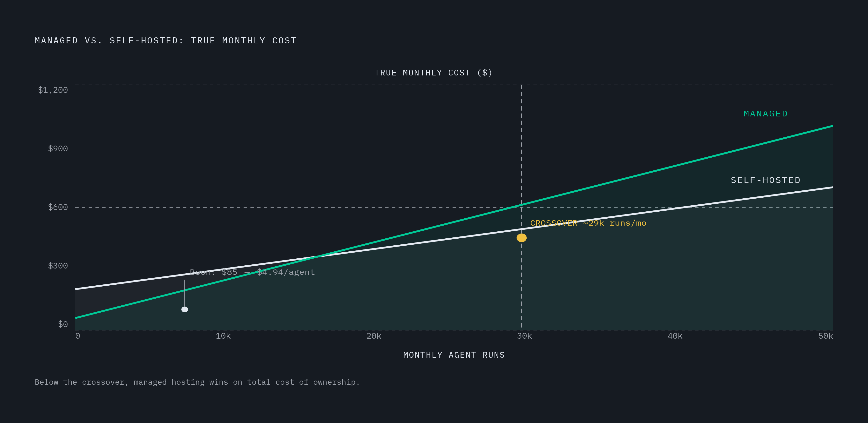Click the 'MONTHLY AGENT RUNS' axis title
Viewport: 868px width, 423px height.
(x=454, y=355)
